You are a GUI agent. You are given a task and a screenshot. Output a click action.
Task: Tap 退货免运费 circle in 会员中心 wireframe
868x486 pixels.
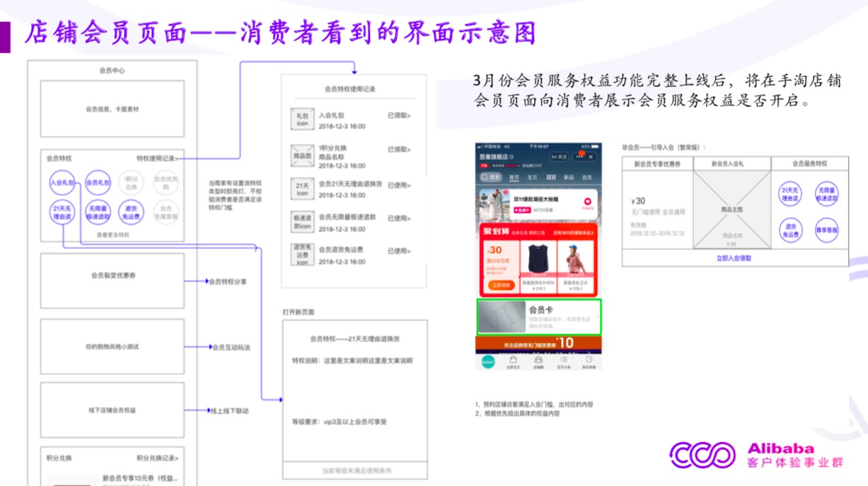click(131, 212)
